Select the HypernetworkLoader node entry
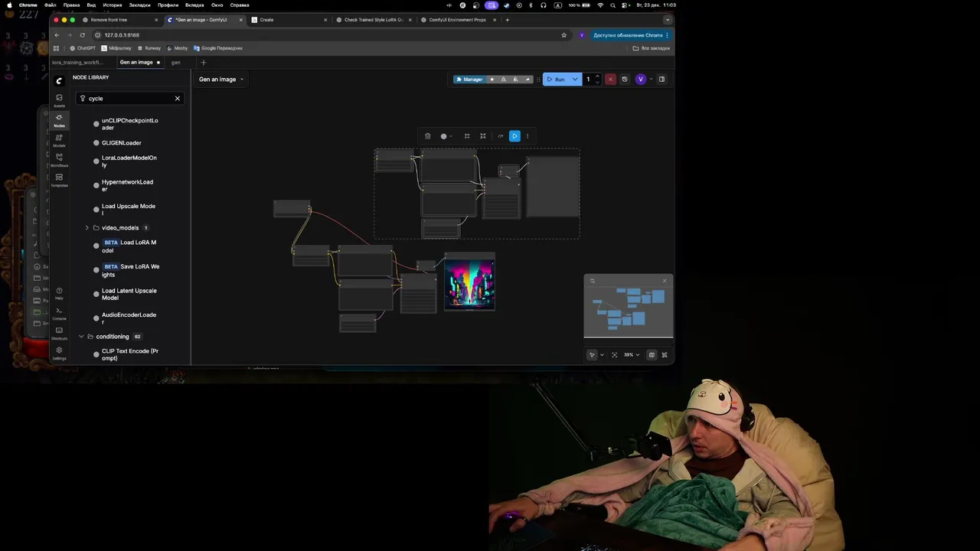Screen dimensions: 980x551 click(x=127, y=185)
